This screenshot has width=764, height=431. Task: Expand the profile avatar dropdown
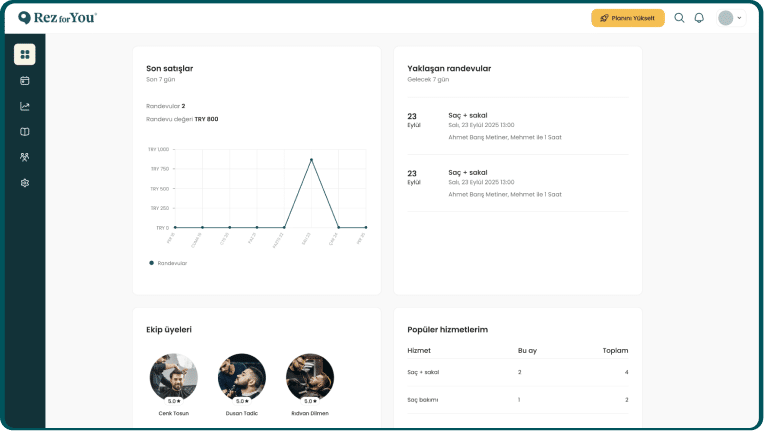730,18
